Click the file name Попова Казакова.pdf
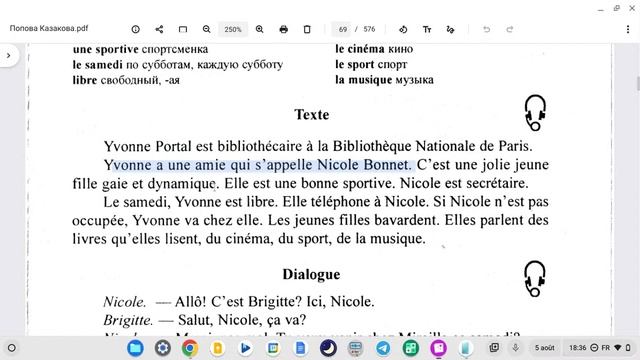Image resolution: width=640 pixels, height=360 pixels. [x=49, y=28]
